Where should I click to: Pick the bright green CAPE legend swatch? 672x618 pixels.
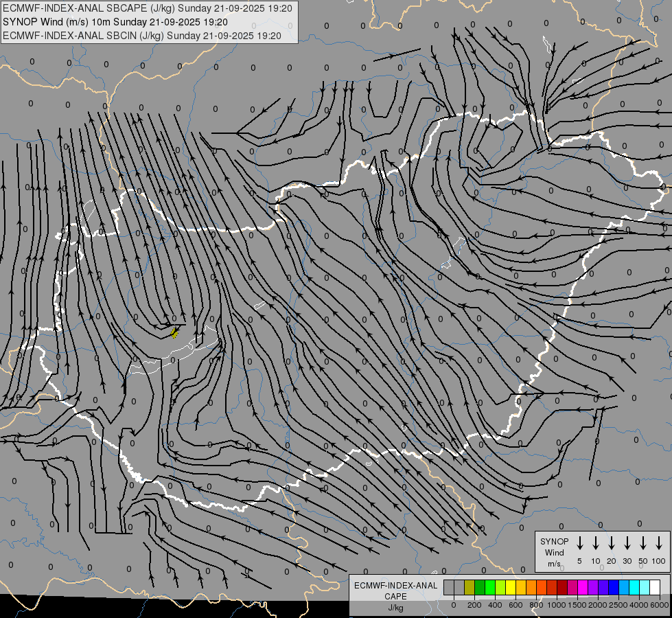click(490, 587)
